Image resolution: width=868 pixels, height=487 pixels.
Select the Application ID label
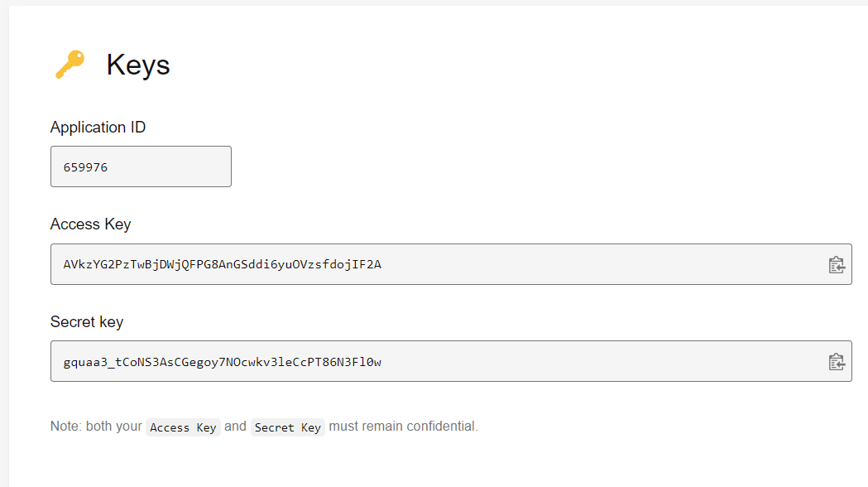(x=98, y=128)
